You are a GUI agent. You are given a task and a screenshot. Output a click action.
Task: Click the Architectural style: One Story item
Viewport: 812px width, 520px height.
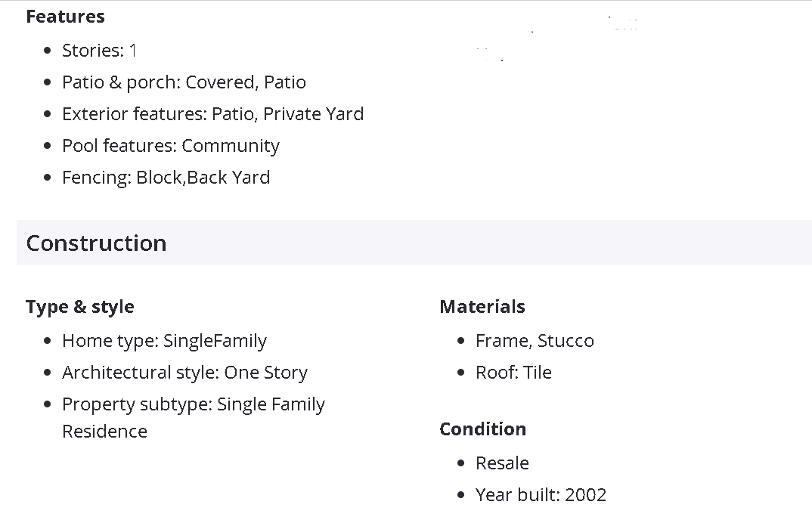[x=184, y=373]
